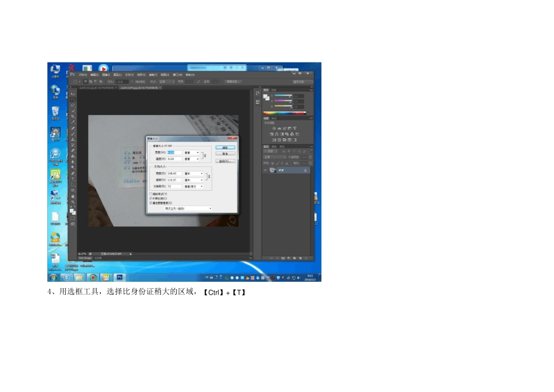Select Background layer thumbnail
The image size is (554, 392).
pyautogui.click(x=273, y=170)
